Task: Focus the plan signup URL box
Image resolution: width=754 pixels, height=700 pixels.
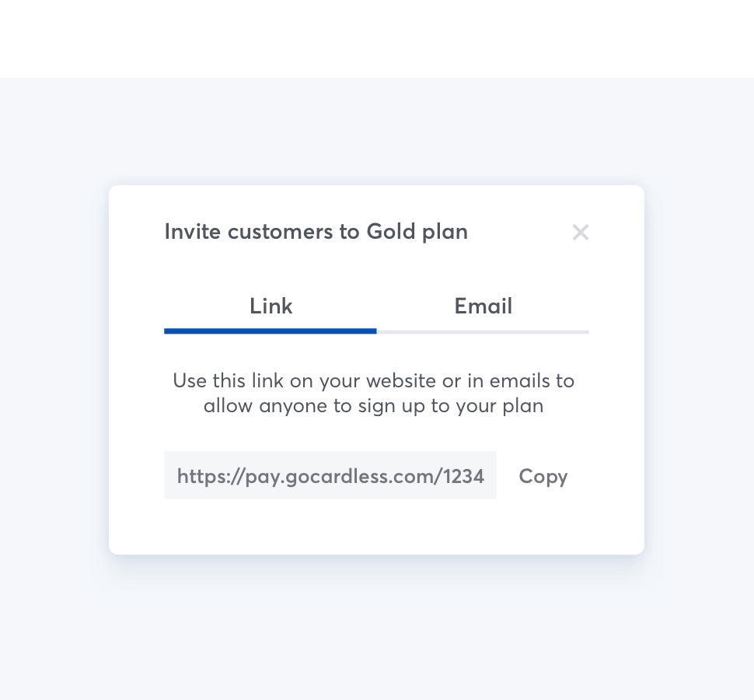Action: [x=330, y=475]
